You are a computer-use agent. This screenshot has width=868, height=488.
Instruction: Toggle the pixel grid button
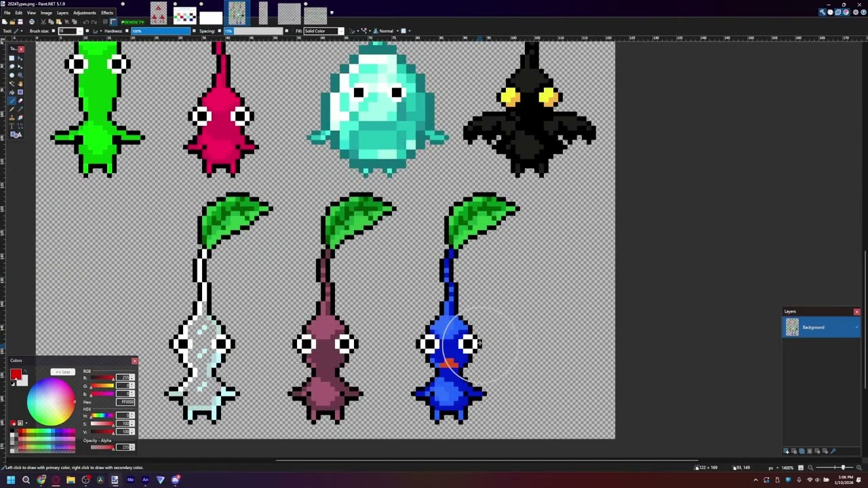[105, 22]
